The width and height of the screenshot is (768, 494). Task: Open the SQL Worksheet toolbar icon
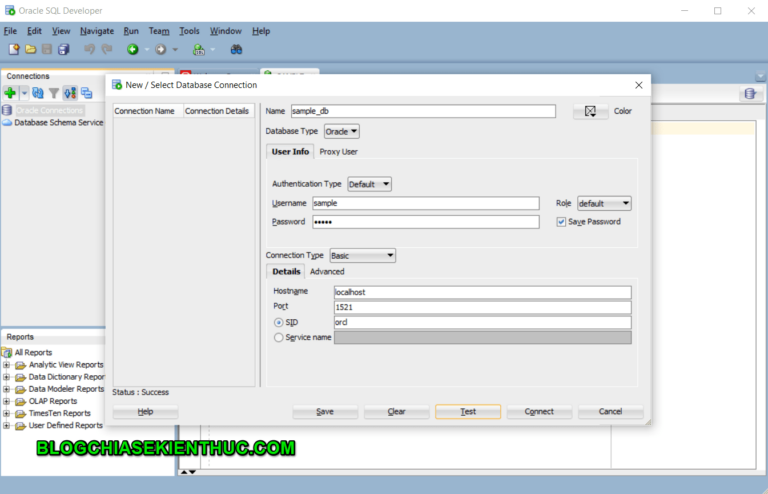(x=198, y=49)
